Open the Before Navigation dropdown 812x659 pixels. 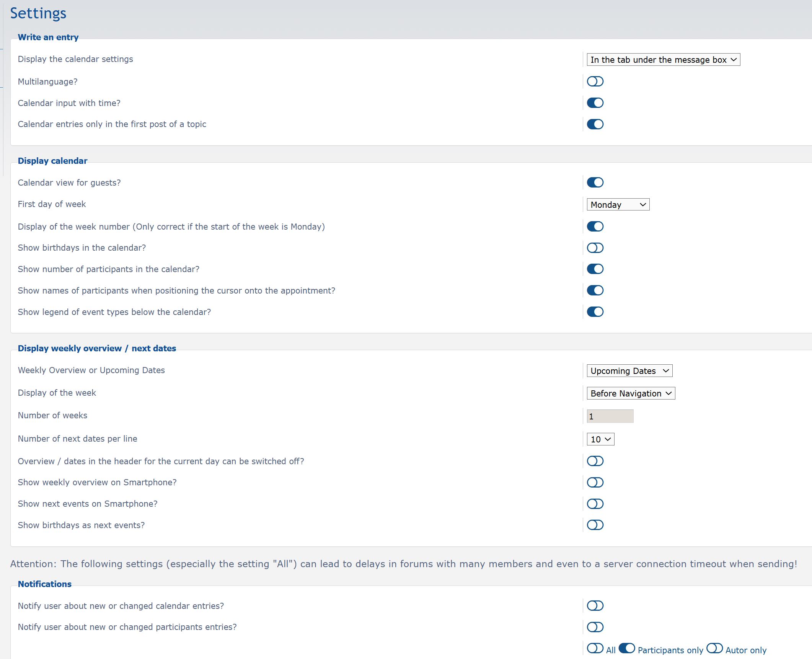(631, 393)
